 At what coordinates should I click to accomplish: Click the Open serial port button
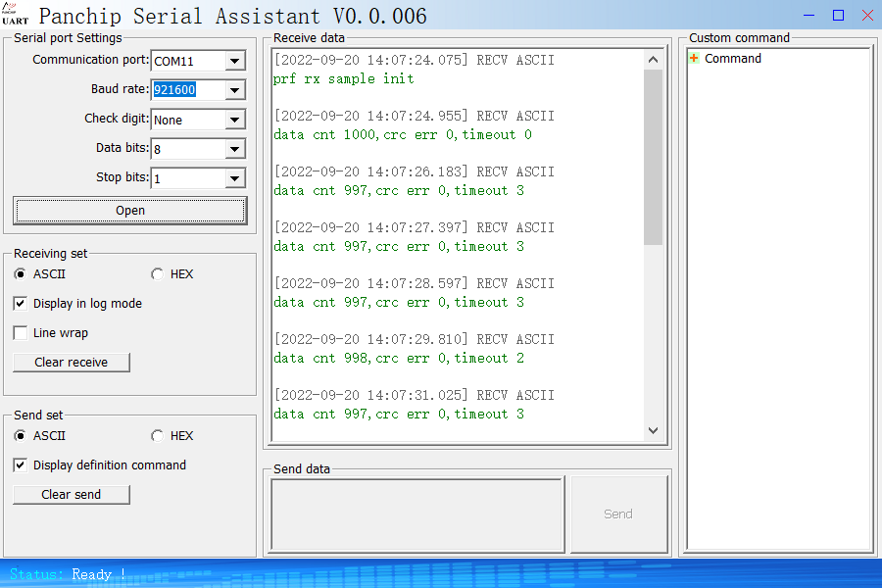(x=130, y=211)
